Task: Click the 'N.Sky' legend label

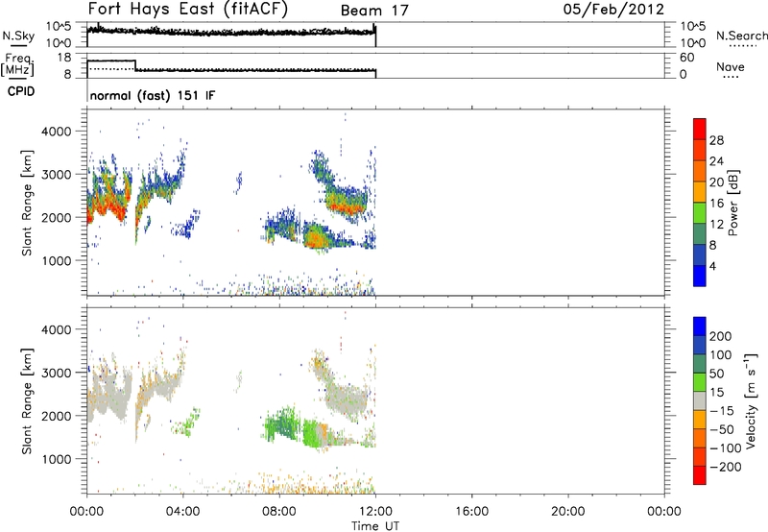Action: (x=18, y=36)
